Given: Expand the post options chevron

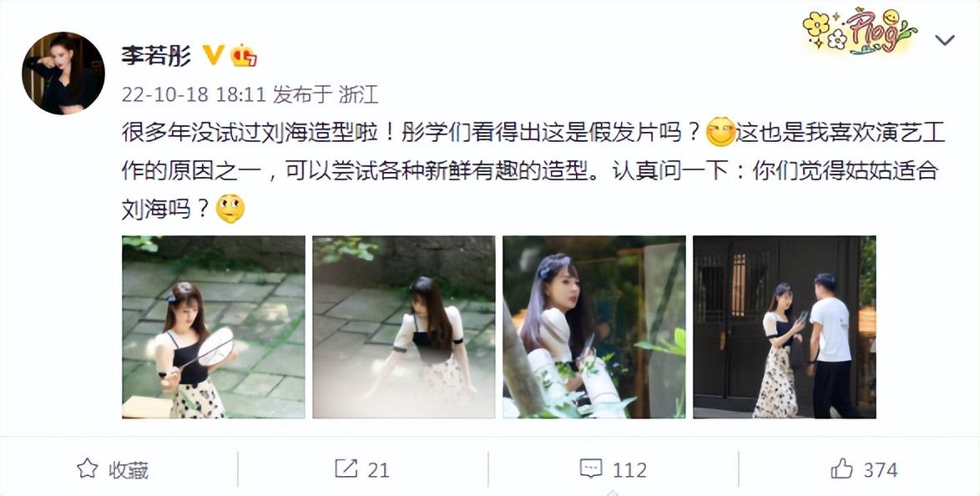Looking at the screenshot, I should 944,40.
